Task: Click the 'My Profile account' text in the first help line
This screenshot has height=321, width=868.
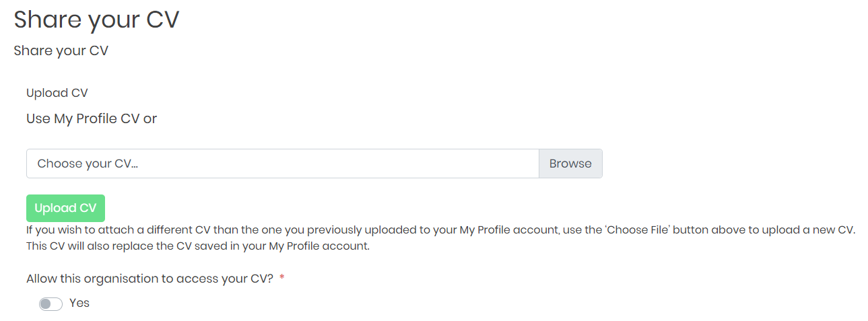Action: click(x=510, y=230)
